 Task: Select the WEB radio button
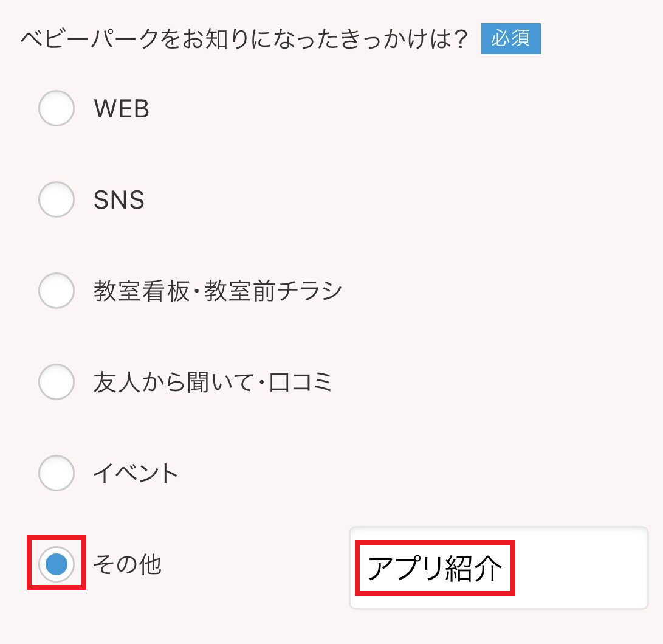click(57, 108)
